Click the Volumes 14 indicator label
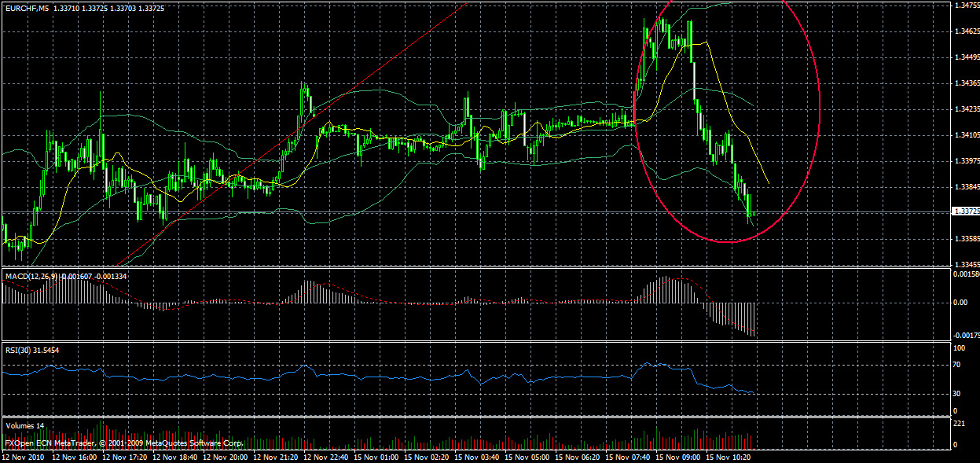 pyautogui.click(x=24, y=424)
